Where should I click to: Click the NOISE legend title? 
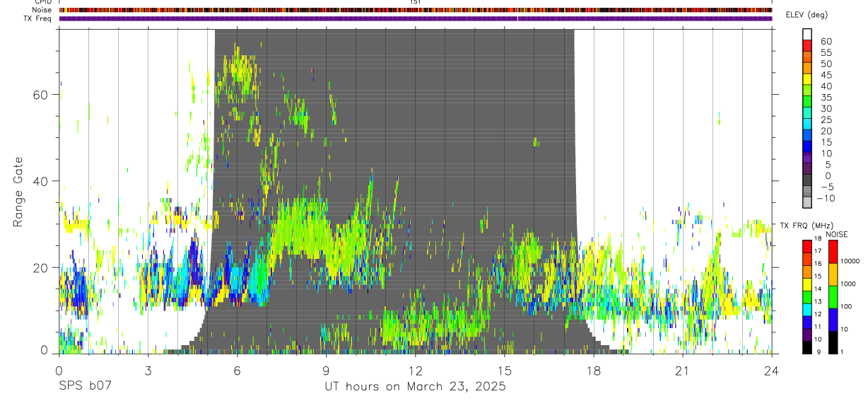click(x=836, y=235)
